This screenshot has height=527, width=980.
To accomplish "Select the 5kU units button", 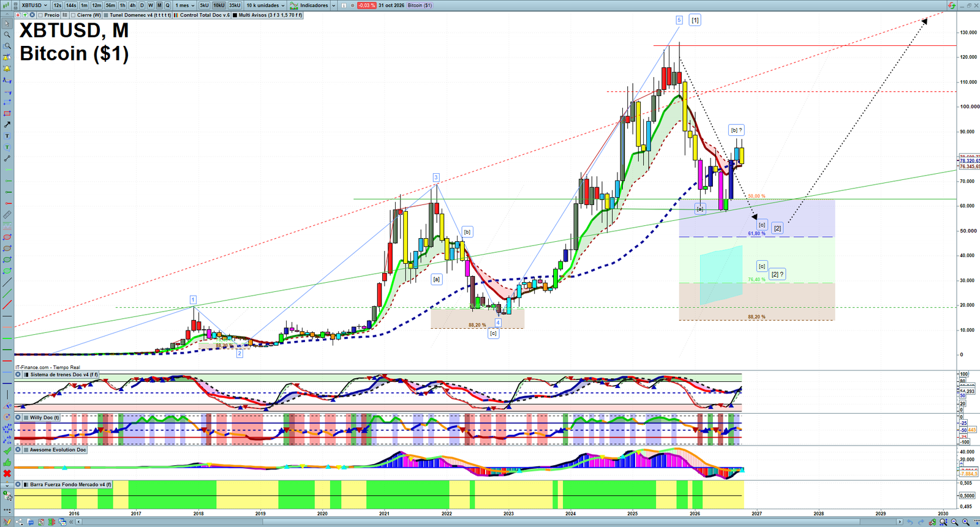I will pos(204,6).
